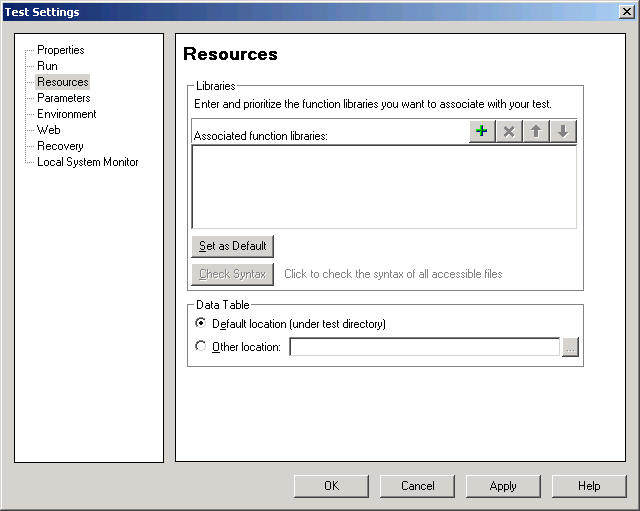
Task: Click inside the Associated function libraries list
Action: pos(384,187)
